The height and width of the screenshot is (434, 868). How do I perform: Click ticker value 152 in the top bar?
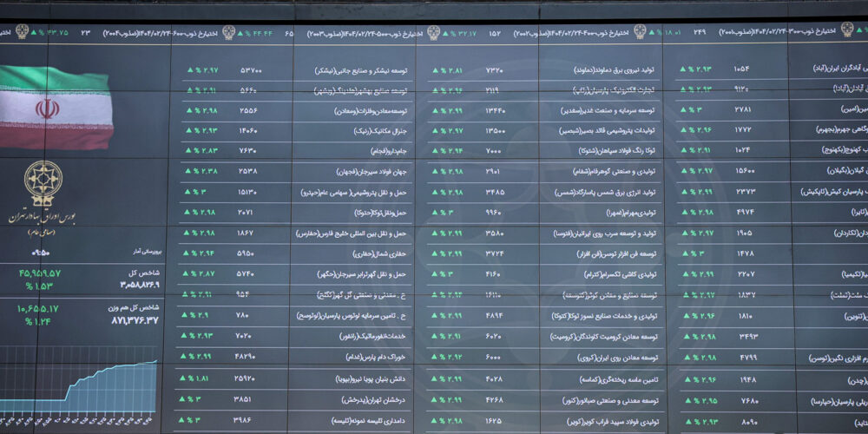point(495,33)
